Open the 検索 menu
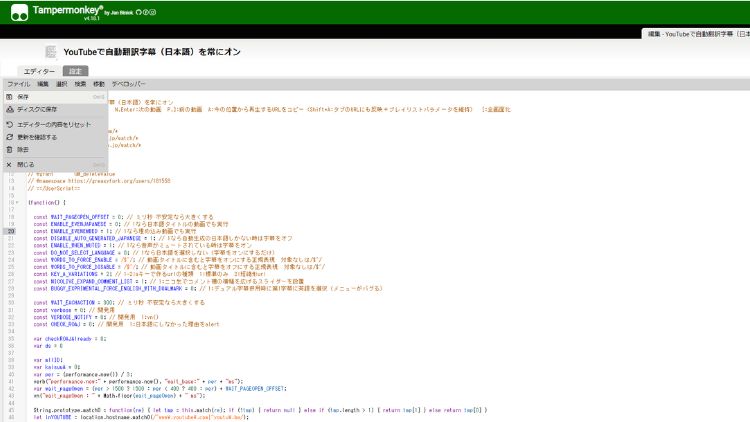 (x=80, y=84)
